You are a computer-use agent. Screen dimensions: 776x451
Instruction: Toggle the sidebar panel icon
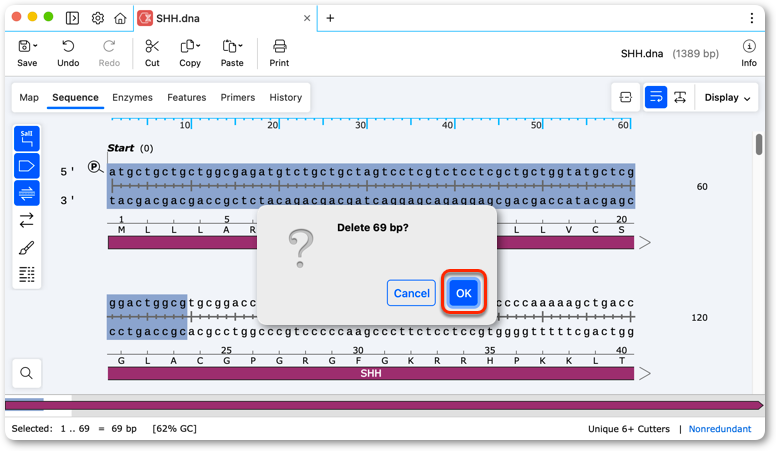[x=72, y=18]
